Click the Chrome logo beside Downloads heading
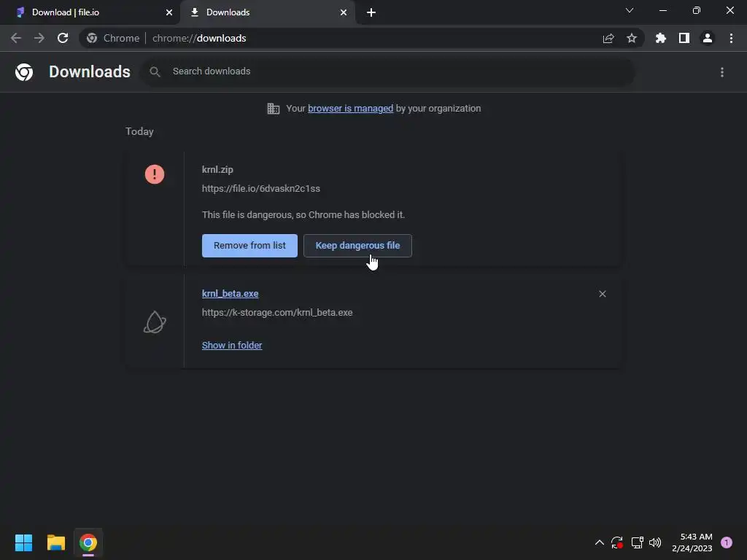Image resolution: width=747 pixels, height=560 pixels. pos(24,72)
